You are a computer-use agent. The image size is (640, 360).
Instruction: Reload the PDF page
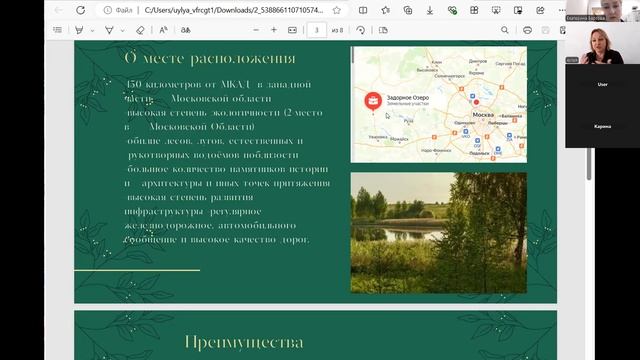point(80,10)
